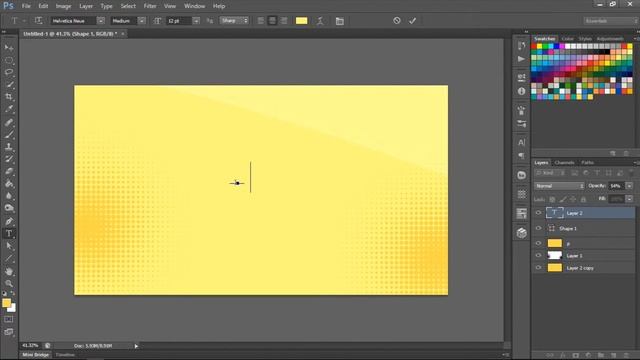The width and height of the screenshot is (640, 360).
Task: Switch to the Color tab
Action: [x=567, y=39]
